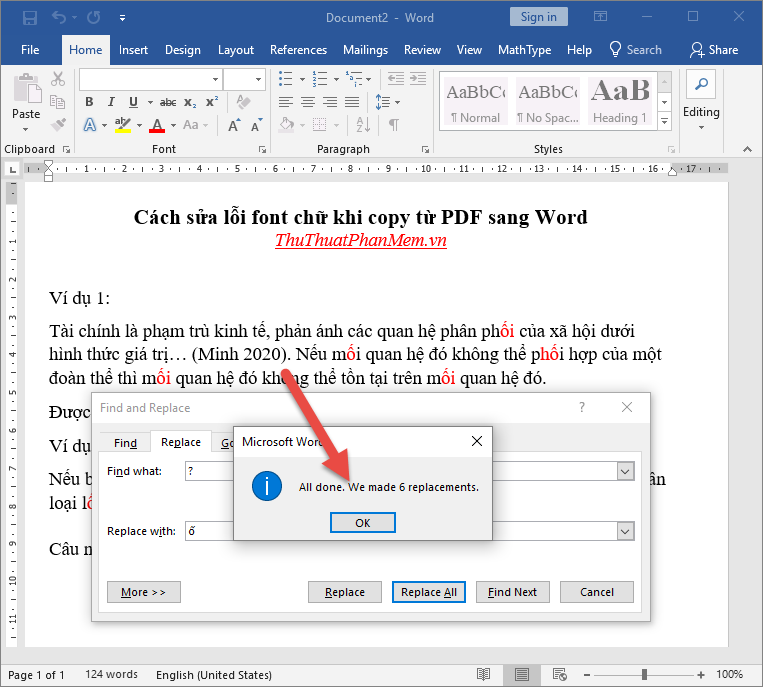
Task: Toggle Strikethrough formatting
Action: click(168, 102)
